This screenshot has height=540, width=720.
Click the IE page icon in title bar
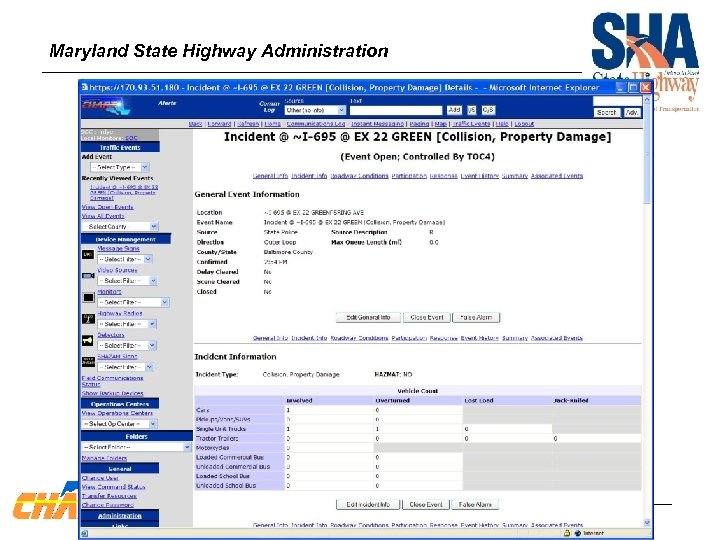pyautogui.click(x=84, y=87)
